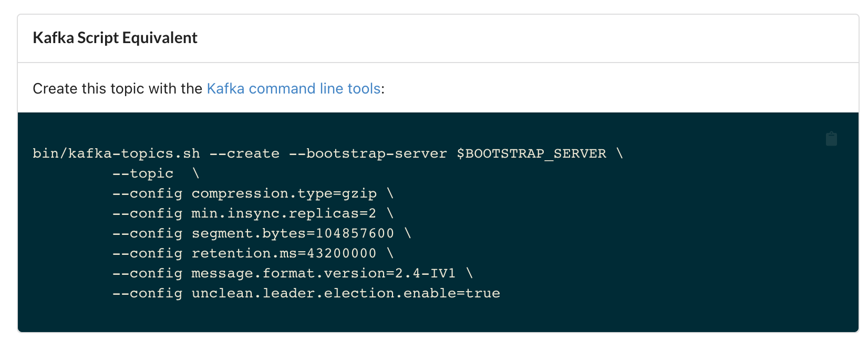This screenshot has width=868, height=351.
Task: Click the message.format.version=2.4-IV1 setting
Action: [x=323, y=273]
